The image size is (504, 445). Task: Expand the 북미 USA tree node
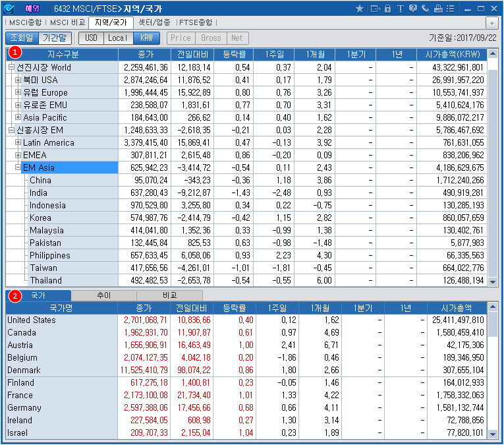(x=18, y=80)
